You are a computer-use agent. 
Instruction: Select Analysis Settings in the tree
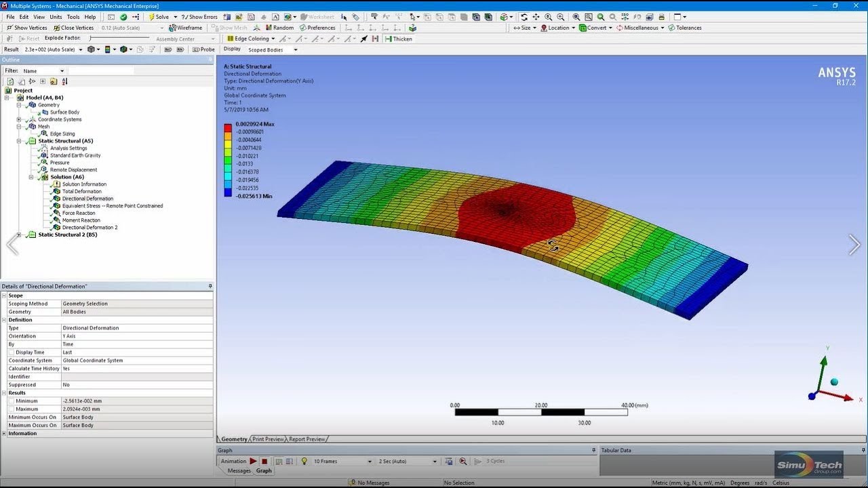68,148
